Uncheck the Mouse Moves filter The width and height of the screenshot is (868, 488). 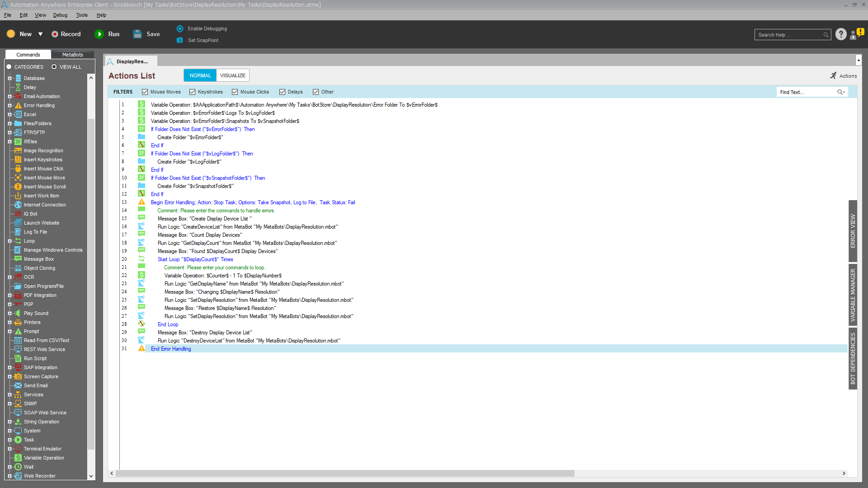pyautogui.click(x=145, y=92)
